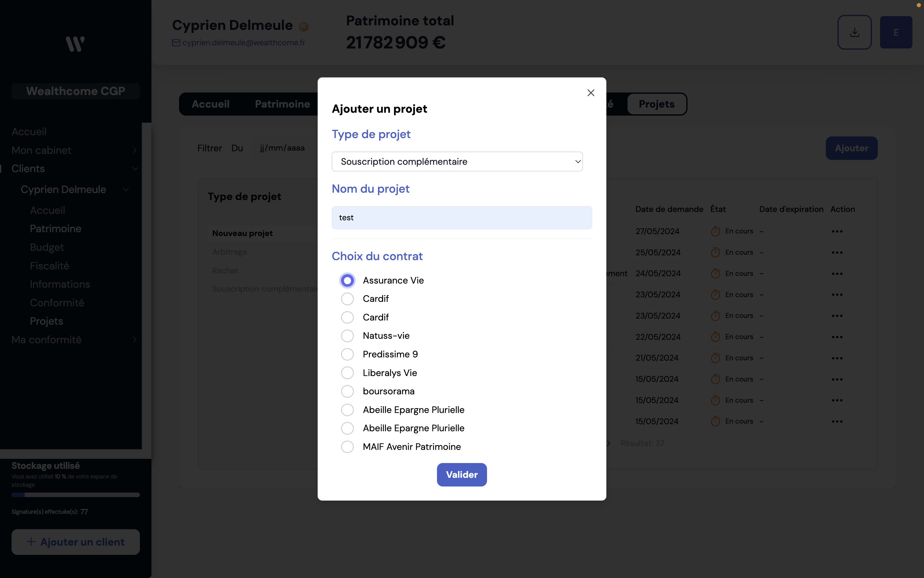Click the Date de demande column header

[669, 209]
